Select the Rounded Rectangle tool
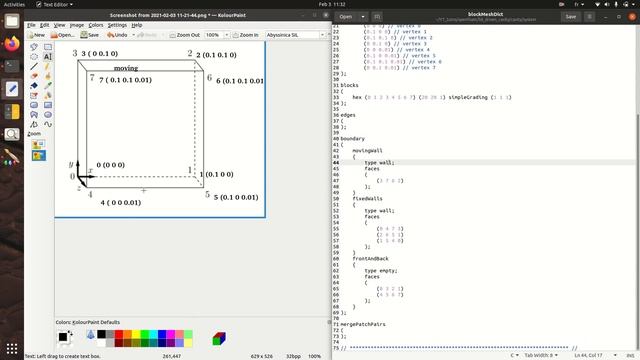Image resolution: width=640 pixels, height=360 pixels. coord(34,105)
